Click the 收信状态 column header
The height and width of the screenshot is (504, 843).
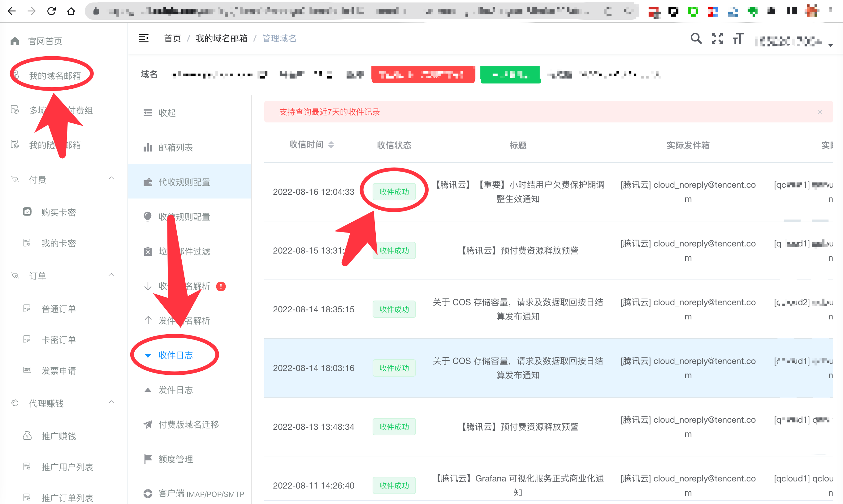pos(394,145)
